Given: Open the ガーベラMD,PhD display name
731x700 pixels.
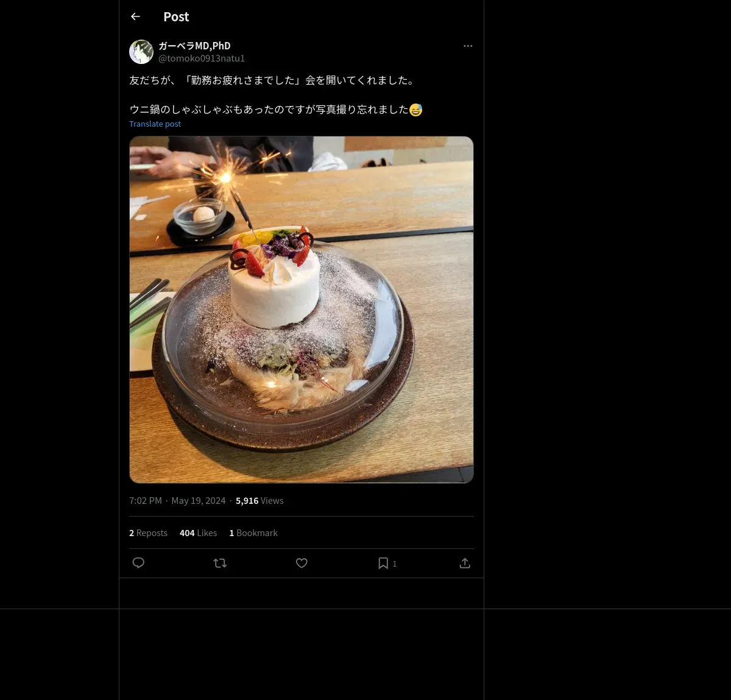Looking at the screenshot, I should pos(194,46).
